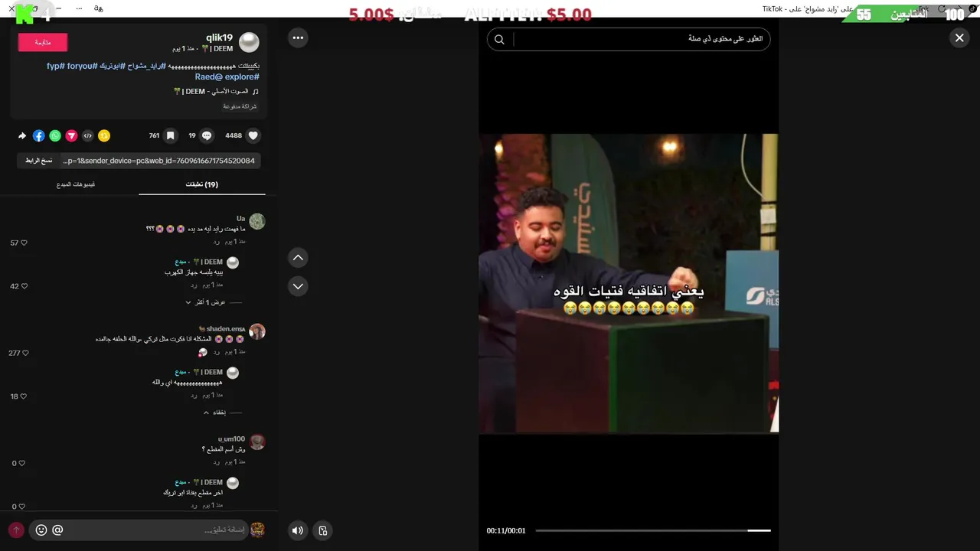Open the @Raed mention link
980x551 pixels.
[x=208, y=77]
